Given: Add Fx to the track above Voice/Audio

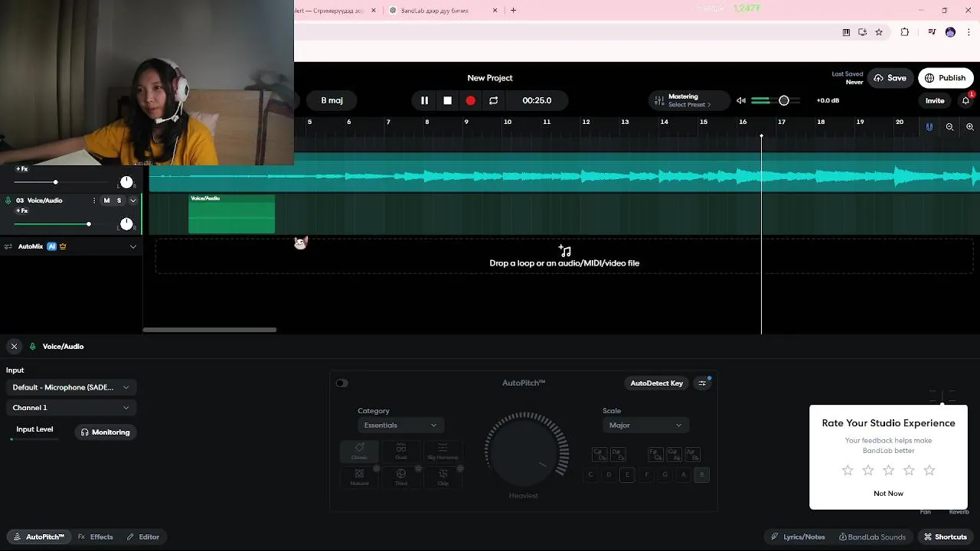Looking at the screenshot, I should (21, 168).
